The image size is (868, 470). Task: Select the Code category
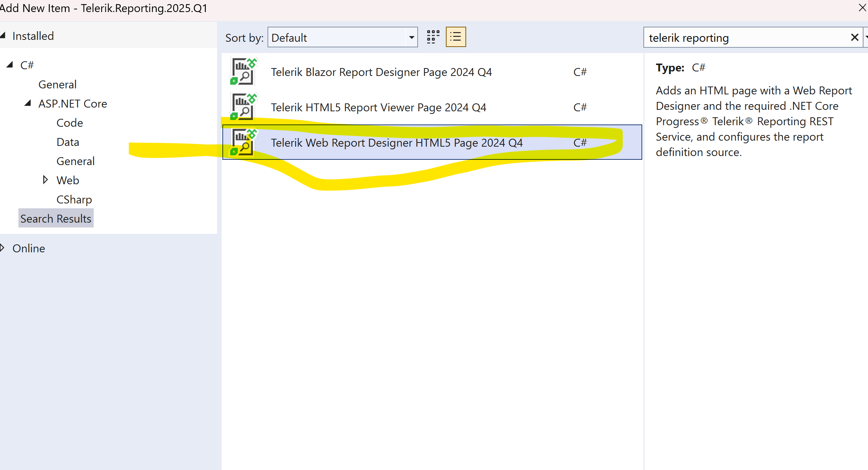tap(70, 123)
